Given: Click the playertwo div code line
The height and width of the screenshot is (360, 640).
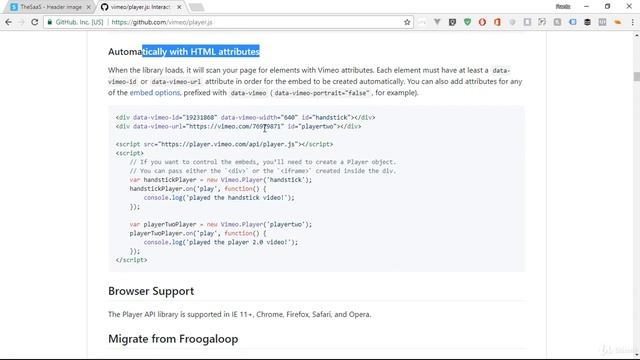Looking at the screenshot, I should pos(238,127).
